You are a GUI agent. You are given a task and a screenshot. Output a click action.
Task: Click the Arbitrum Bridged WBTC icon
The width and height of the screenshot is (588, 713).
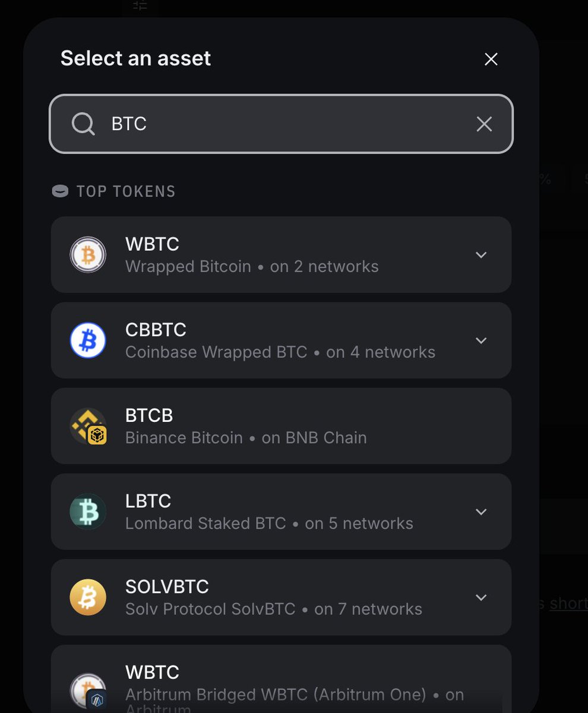pyautogui.click(x=88, y=691)
